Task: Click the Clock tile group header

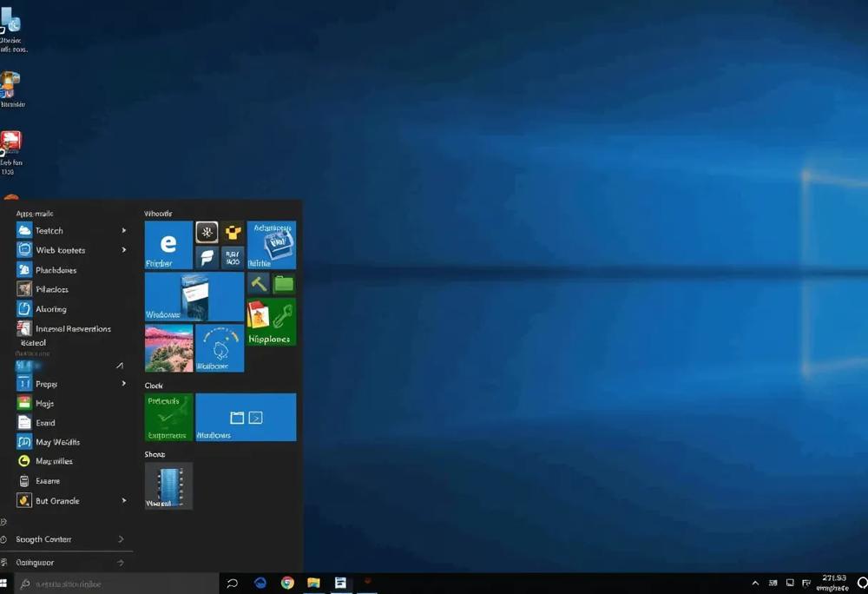Action: pyautogui.click(x=153, y=385)
